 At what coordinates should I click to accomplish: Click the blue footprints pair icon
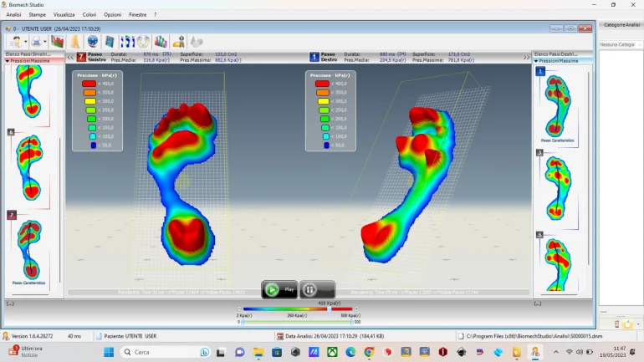(x=127, y=41)
